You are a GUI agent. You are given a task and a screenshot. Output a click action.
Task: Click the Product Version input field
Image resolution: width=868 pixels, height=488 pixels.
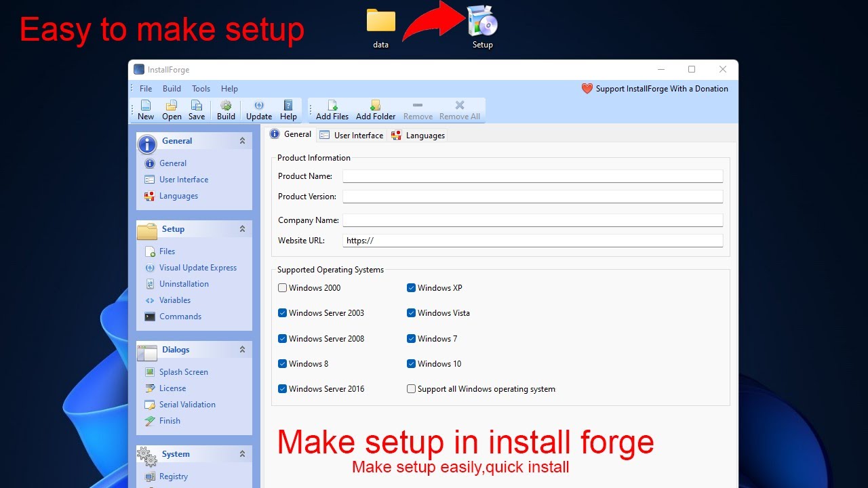click(x=532, y=197)
